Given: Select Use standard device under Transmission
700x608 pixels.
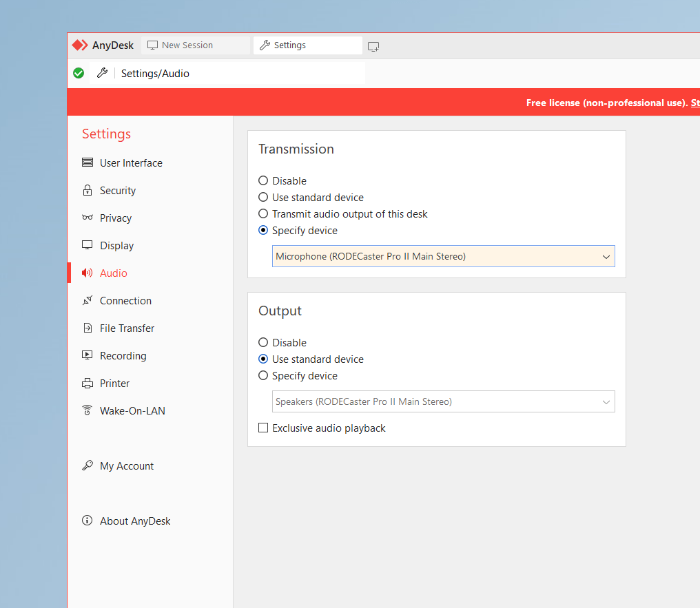Looking at the screenshot, I should (x=263, y=197).
